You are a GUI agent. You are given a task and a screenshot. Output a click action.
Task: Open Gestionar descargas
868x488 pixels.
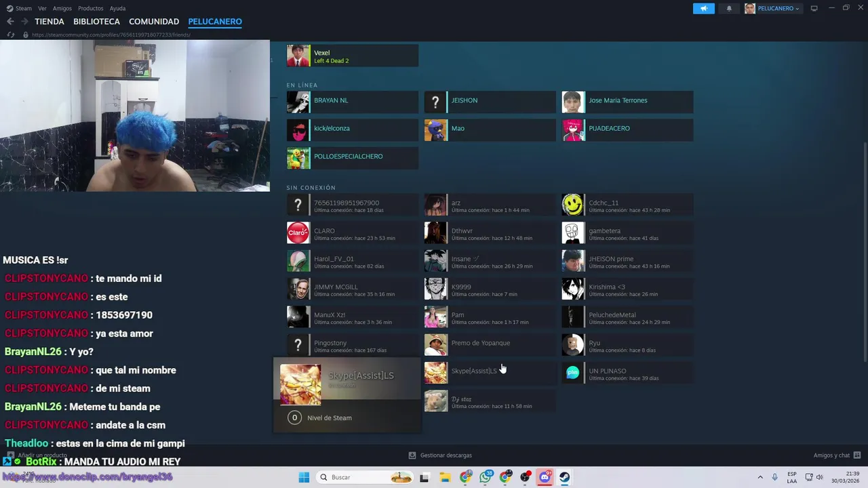(440, 455)
